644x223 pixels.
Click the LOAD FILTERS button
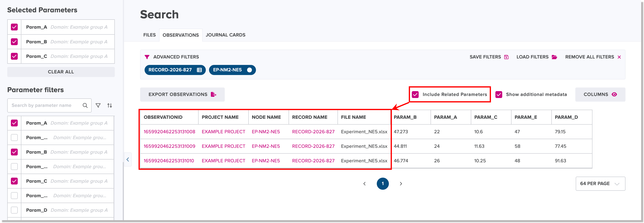(x=537, y=57)
